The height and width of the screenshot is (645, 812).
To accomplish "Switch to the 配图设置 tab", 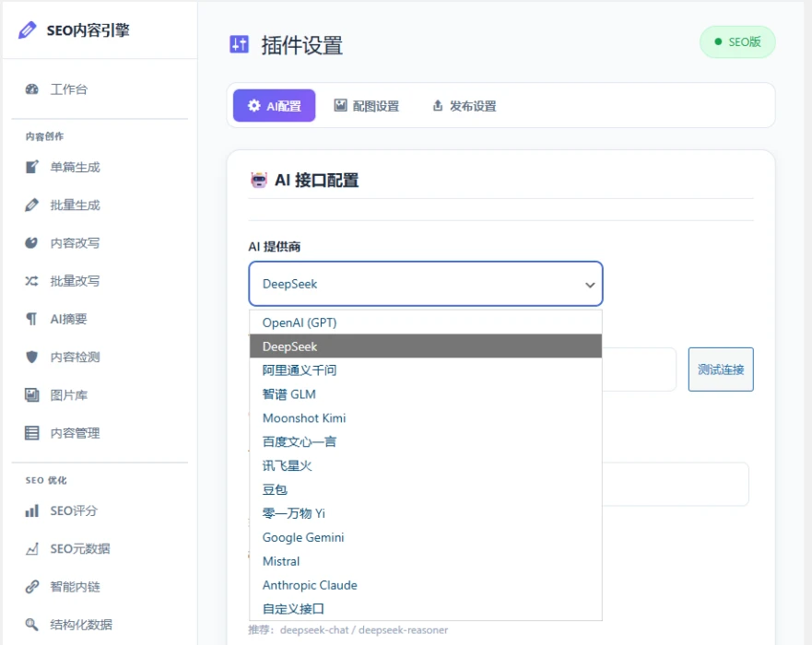I will tap(367, 106).
